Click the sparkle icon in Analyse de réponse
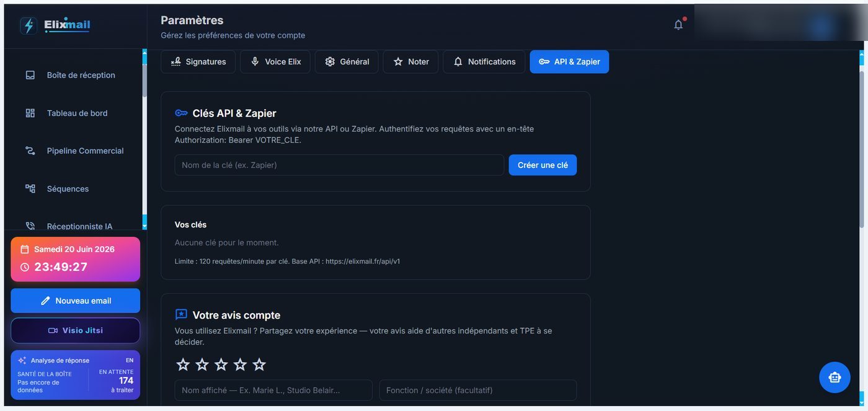This screenshot has height=411, width=868. (22, 360)
